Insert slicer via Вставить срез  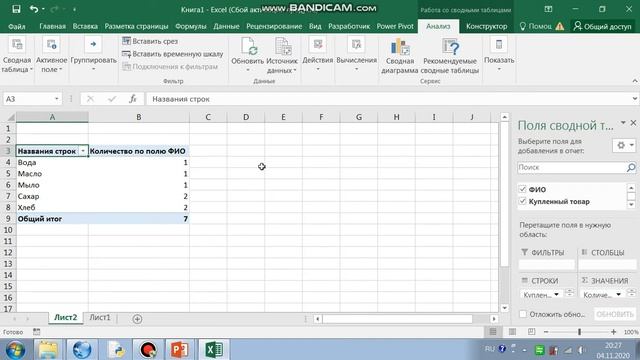coord(150,41)
